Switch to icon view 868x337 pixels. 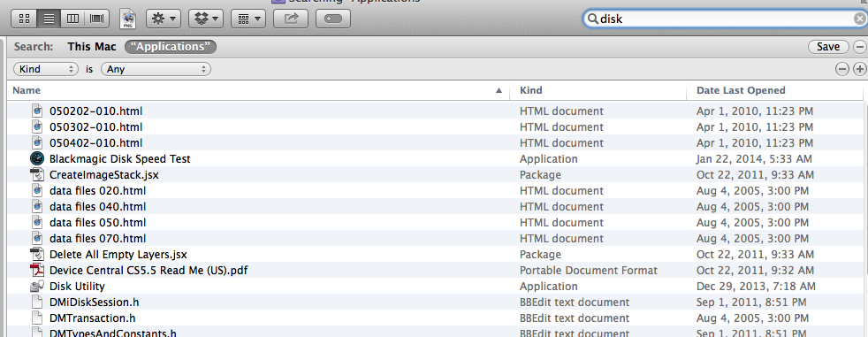tap(24, 19)
